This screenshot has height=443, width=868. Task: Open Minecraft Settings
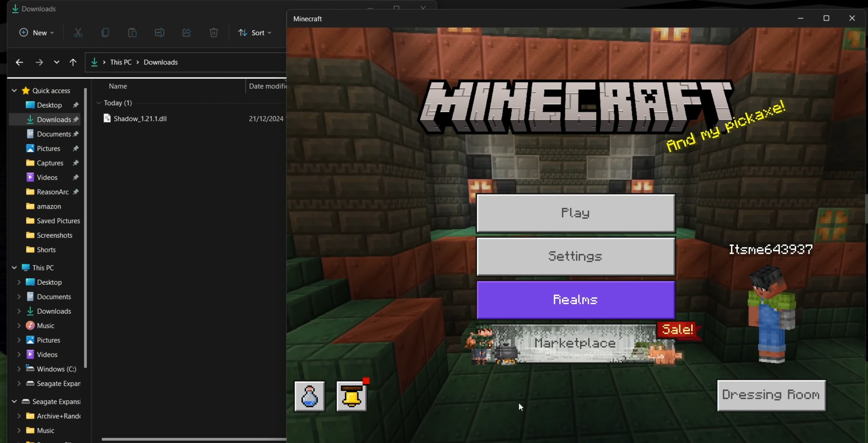576,256
